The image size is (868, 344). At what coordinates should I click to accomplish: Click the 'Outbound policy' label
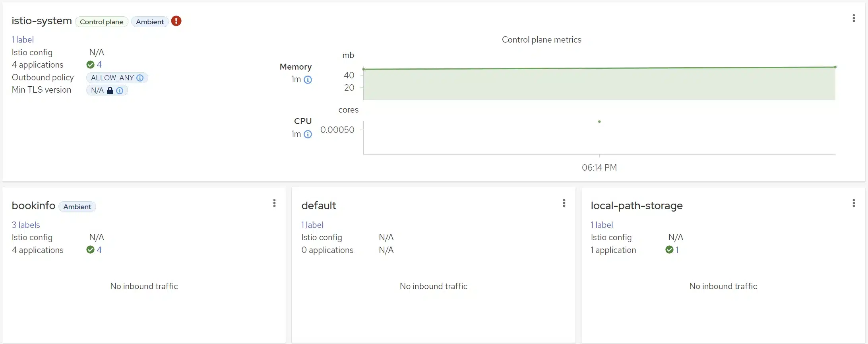(43, 78)
